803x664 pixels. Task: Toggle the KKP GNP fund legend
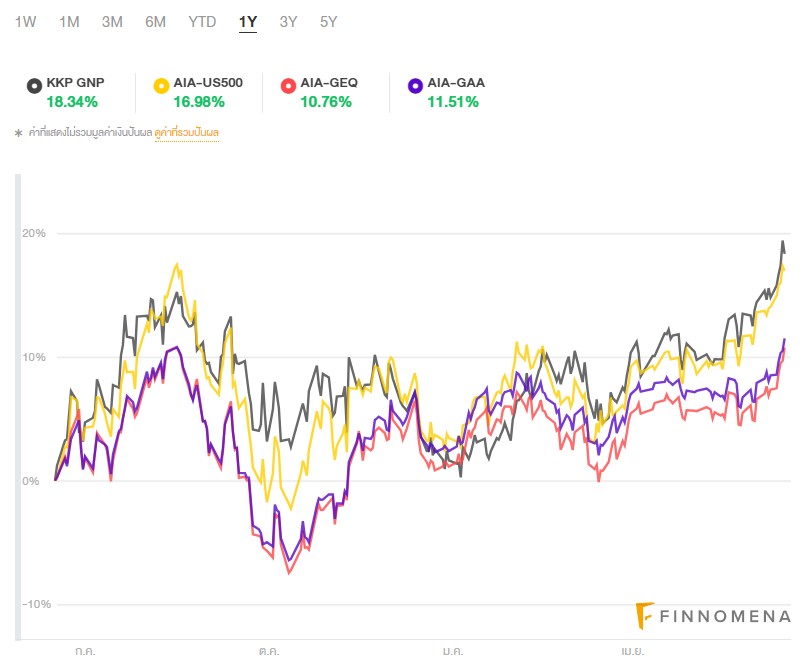(74, 83)
